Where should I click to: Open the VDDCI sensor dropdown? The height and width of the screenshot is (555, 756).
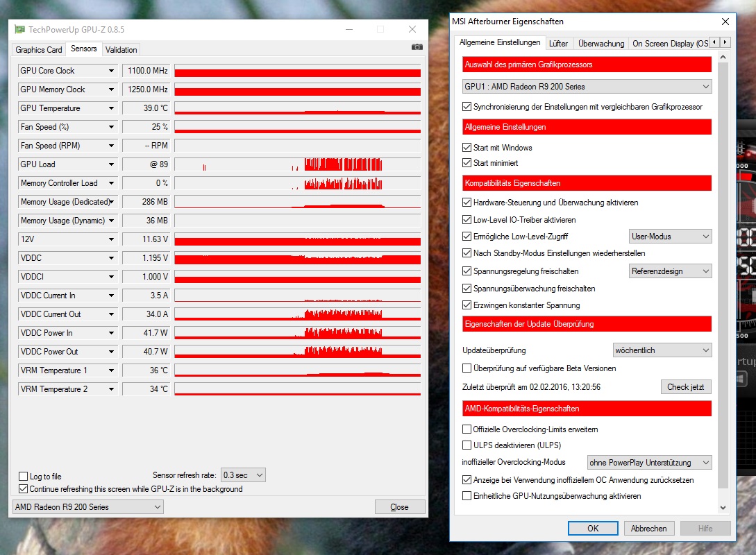click(x=111, y=277)
